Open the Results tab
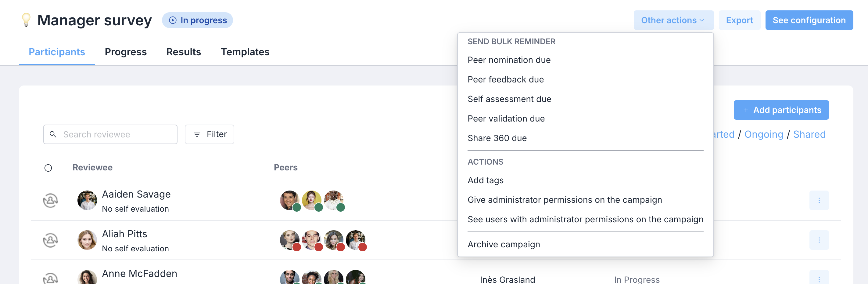 click(184, 52)
